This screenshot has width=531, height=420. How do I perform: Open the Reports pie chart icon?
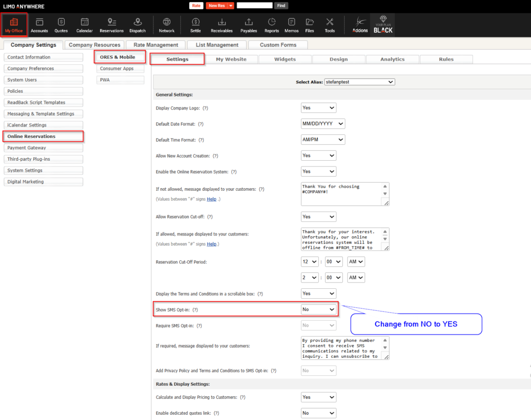(x=272, y=25)
